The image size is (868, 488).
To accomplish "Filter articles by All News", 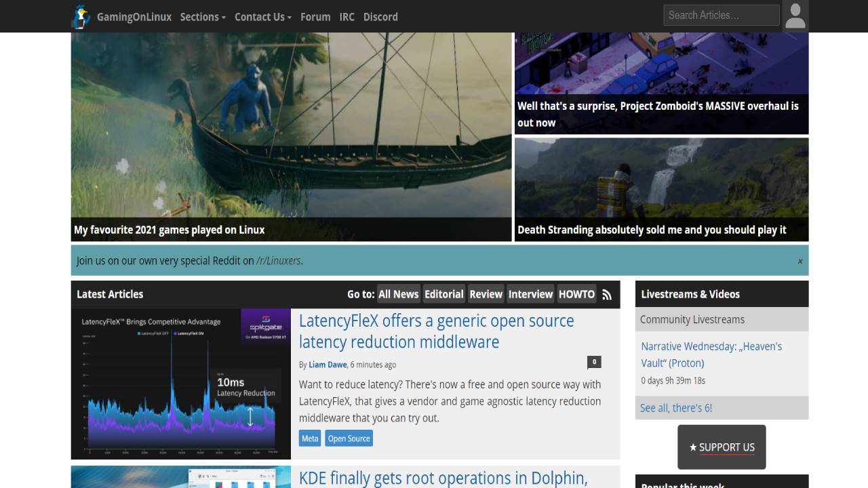I will point(399,294).
